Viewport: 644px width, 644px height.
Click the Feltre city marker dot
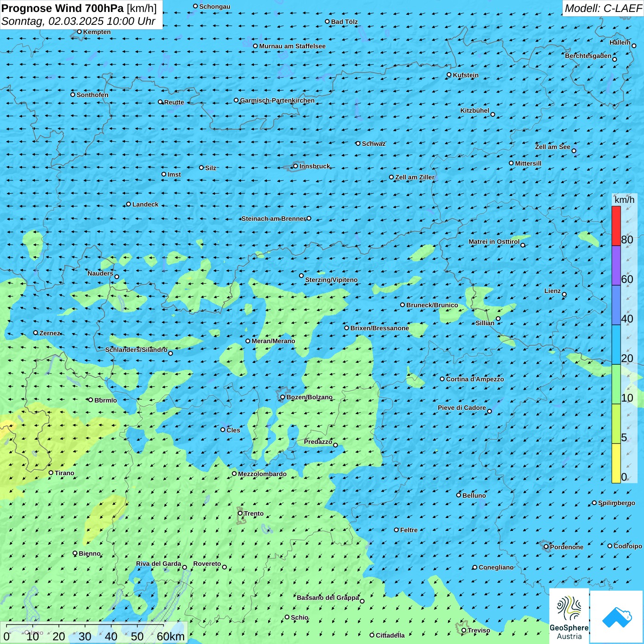396,530
